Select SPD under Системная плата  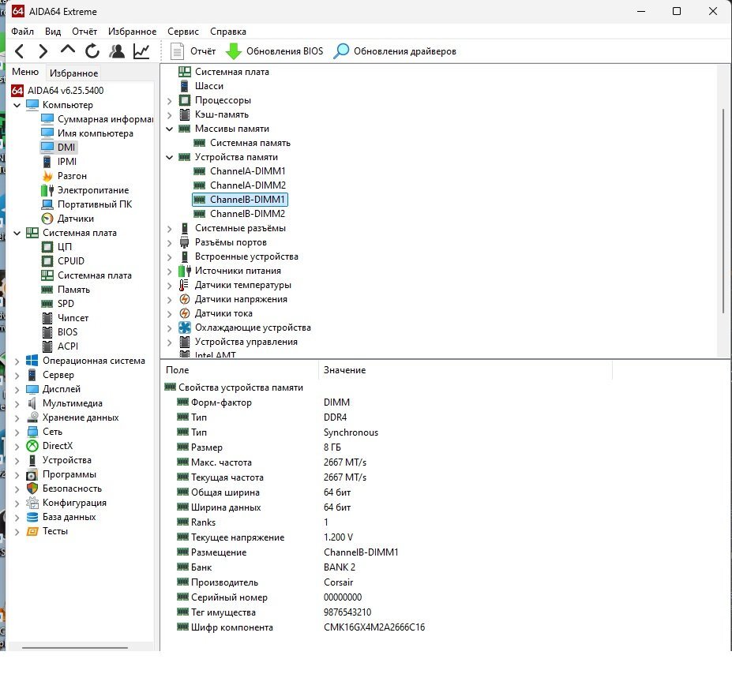click(66, 304)
